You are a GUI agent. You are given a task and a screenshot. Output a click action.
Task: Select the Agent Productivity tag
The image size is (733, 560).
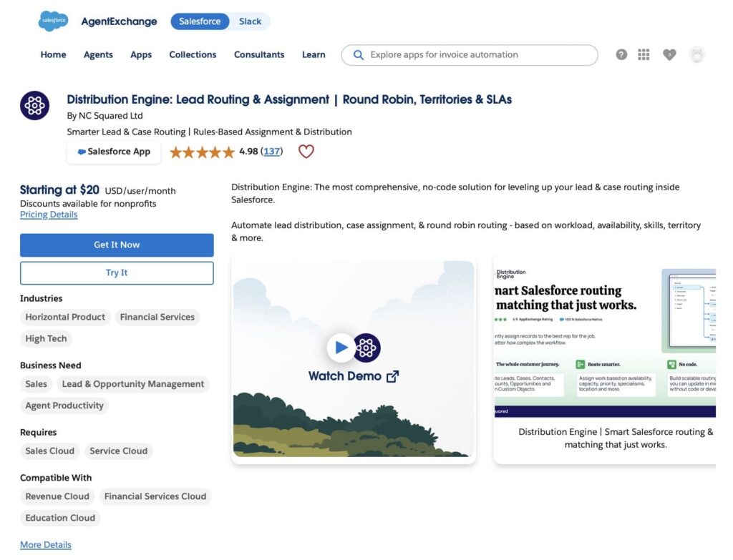64,406
